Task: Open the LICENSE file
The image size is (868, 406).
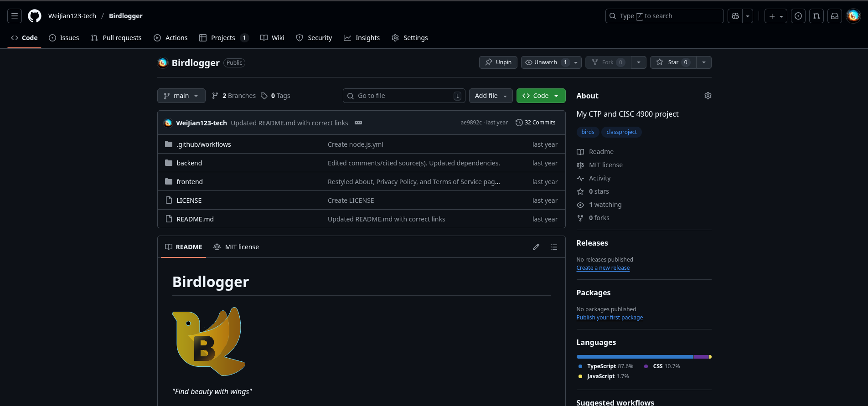Action: [x=189, y=200]
